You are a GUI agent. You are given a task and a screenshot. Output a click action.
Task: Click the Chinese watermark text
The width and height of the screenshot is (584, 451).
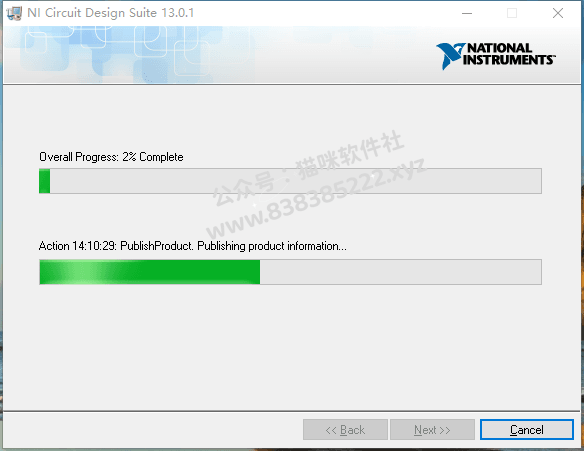click(308, 168)
